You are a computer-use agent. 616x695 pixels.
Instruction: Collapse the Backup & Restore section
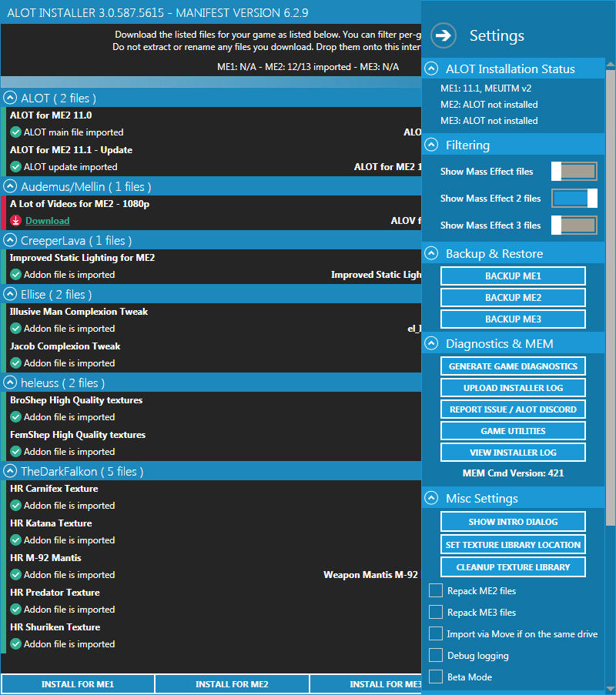pos(431,253)
